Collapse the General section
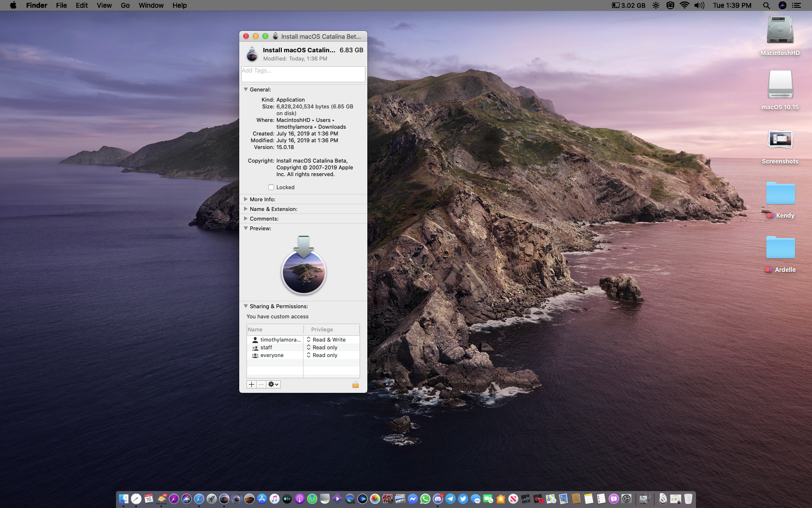This screenshot has width=812, height=508. click(246, 90)
